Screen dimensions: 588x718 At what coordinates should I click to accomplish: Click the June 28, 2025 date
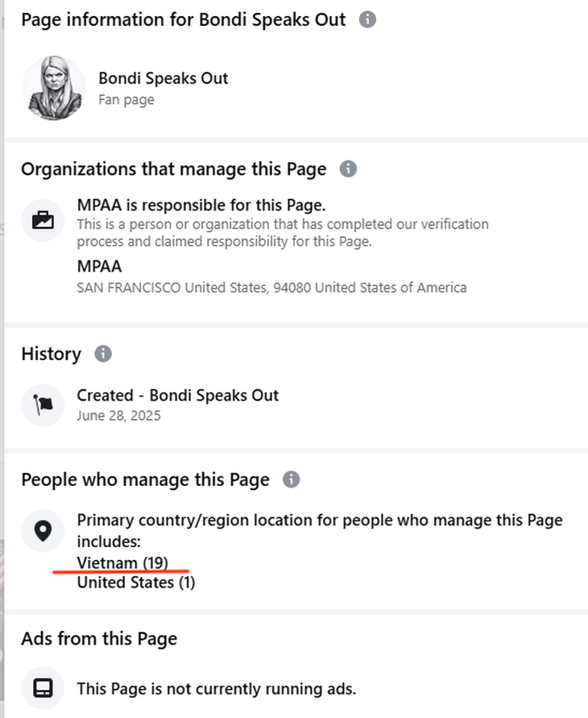click(118, 416)
